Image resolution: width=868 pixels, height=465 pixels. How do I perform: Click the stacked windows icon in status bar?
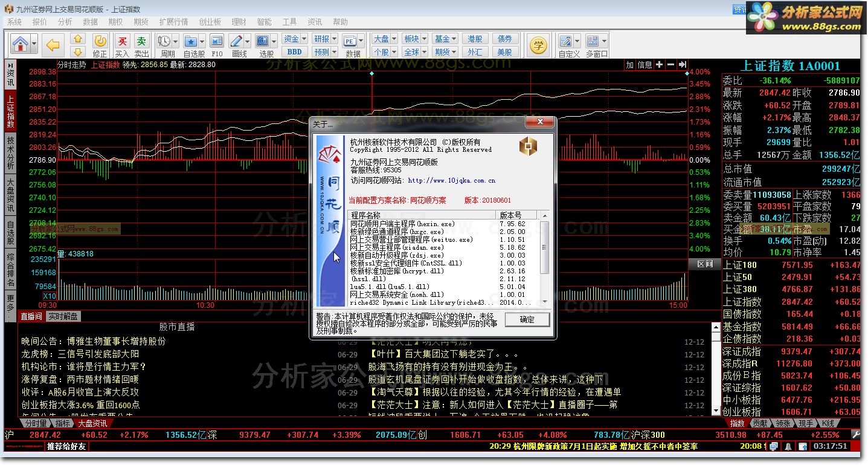click(x=773, y=447)
